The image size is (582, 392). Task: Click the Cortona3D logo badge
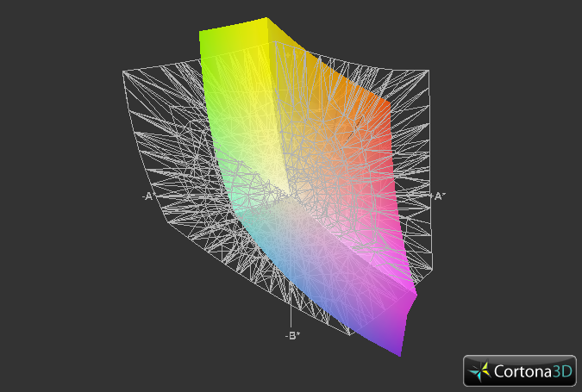tap(520, 370)
